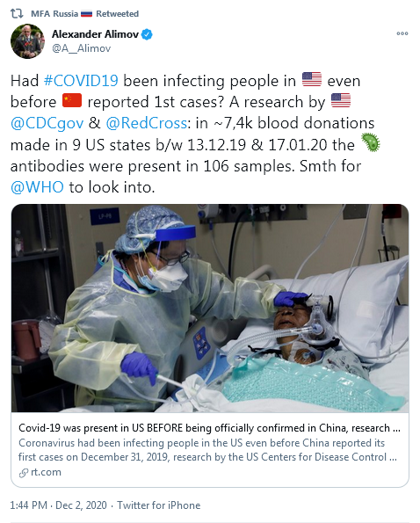Open Alexander Alimov's profile picture
This screenshot has height=523, width=420.
pyautogui.click(x=27, y=41)
